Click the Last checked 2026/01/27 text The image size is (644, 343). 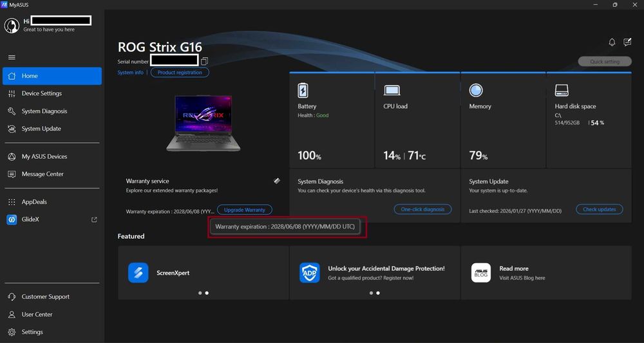tap(515, 211)
